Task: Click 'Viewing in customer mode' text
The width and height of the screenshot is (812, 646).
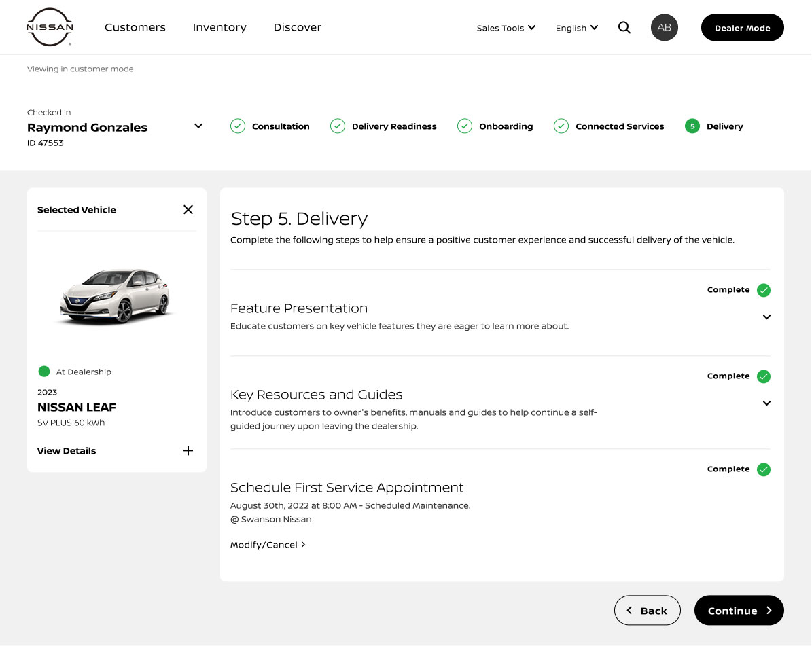Action: pyautogui.click(x=80, y=69)
